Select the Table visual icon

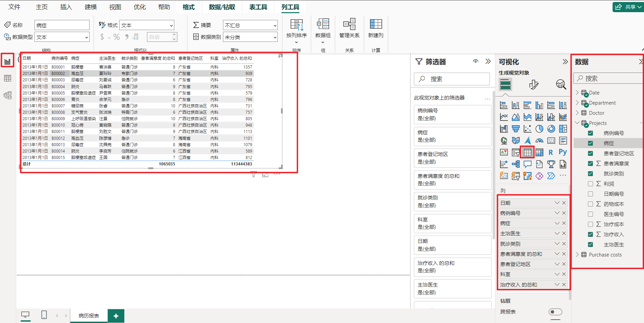click(527, 152)
